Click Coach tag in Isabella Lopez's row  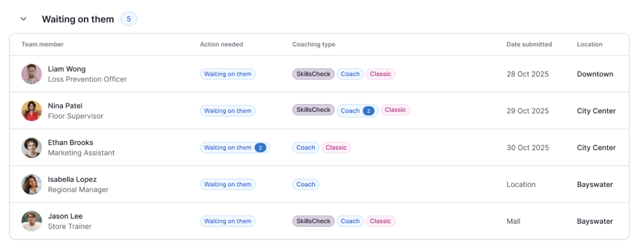click(306, 184)
